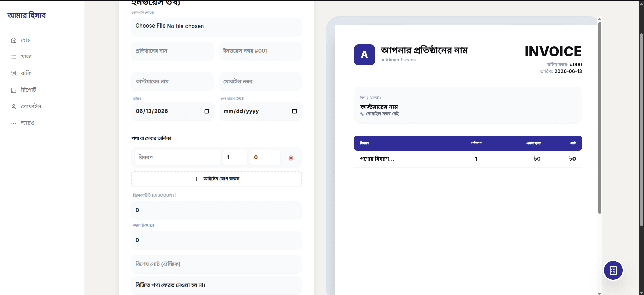
Task: Focus the ডিসকাউন্ট (DISCOUNT) input
Action: tap(216, 210)
